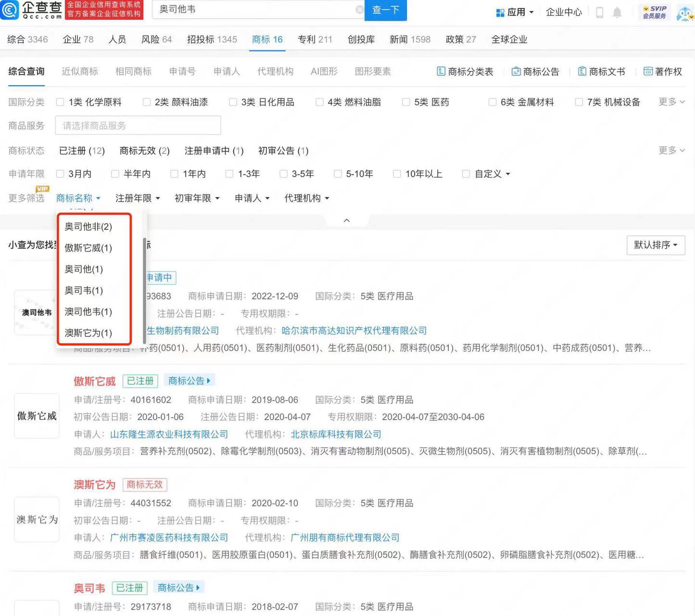Click the Qcc.com logo
The width and height of the screenshot is (695, 616).
[32, 10]
